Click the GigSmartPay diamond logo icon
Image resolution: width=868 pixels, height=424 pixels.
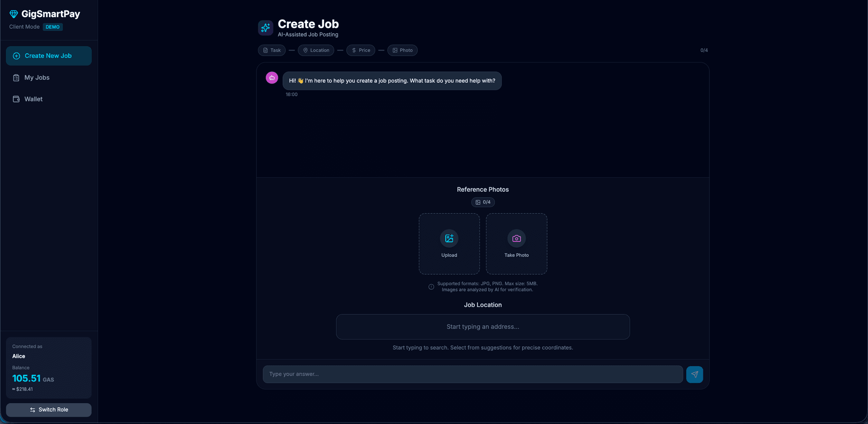click(x=14, y=14)
